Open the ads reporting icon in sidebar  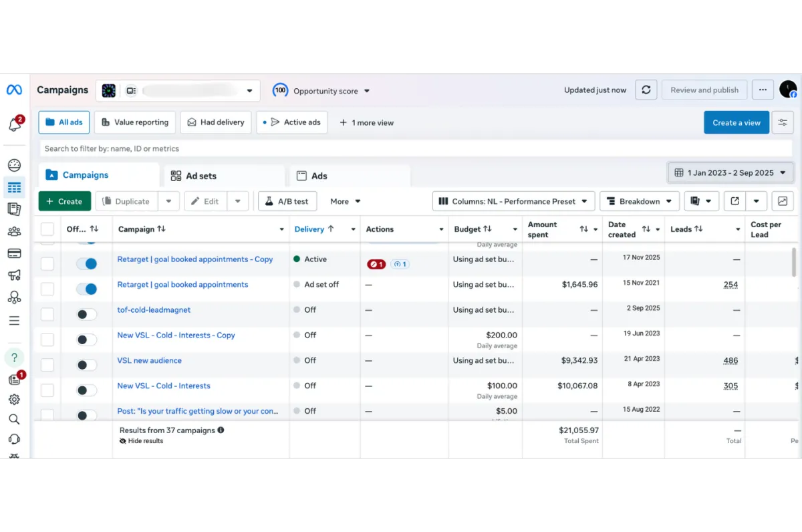coord(14,209)
